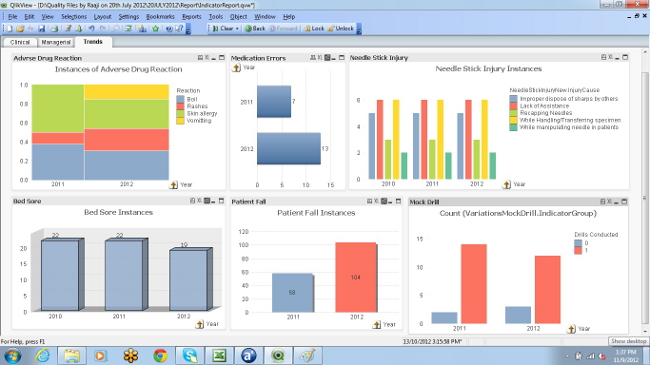Open Skype from the taskbar
The width and height of the screenshot is (650, 365).
tap(190, 356)
